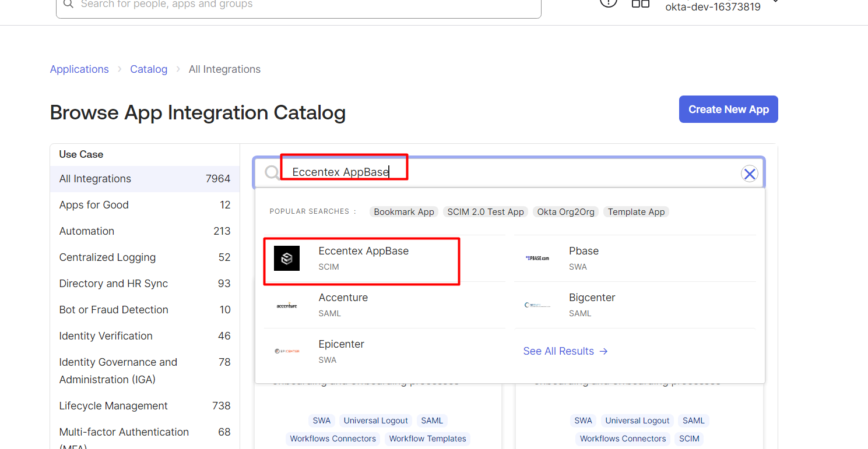The image size is (868, 449).
Task: Choose Pbase search result
Action: (x=635, y=259)
